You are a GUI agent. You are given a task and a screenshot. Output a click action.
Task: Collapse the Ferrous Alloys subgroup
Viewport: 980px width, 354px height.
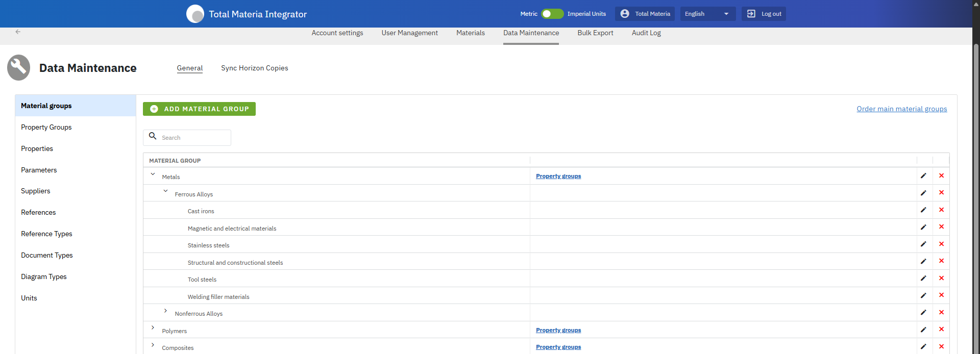click(x=165, y=191)
